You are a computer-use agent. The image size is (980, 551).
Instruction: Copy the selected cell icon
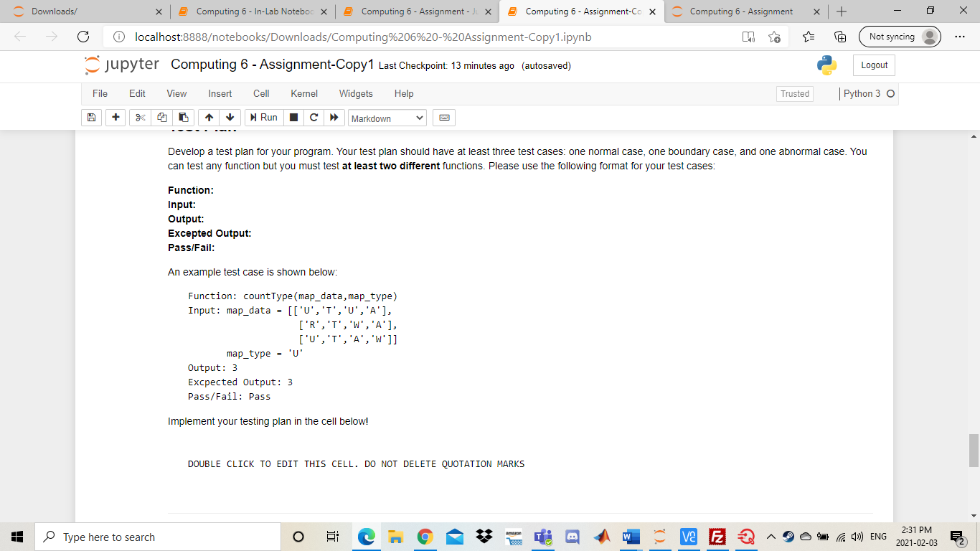161,117
